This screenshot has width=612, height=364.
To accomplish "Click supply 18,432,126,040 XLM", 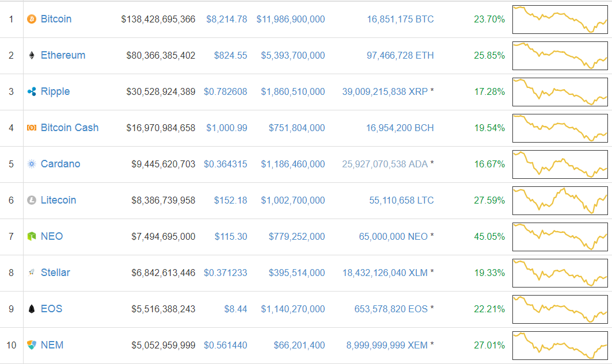I will 385,273.
